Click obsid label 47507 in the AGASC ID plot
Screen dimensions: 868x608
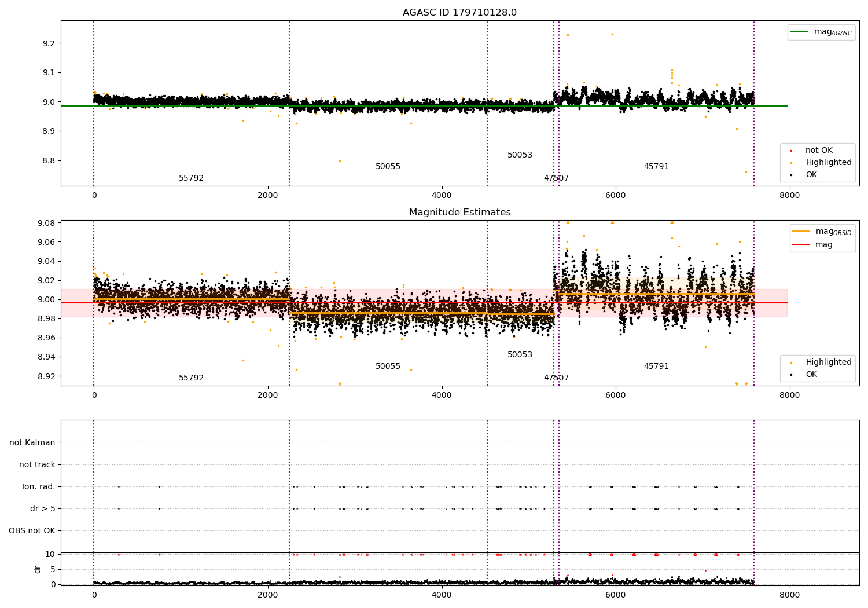tap(556, 178)
